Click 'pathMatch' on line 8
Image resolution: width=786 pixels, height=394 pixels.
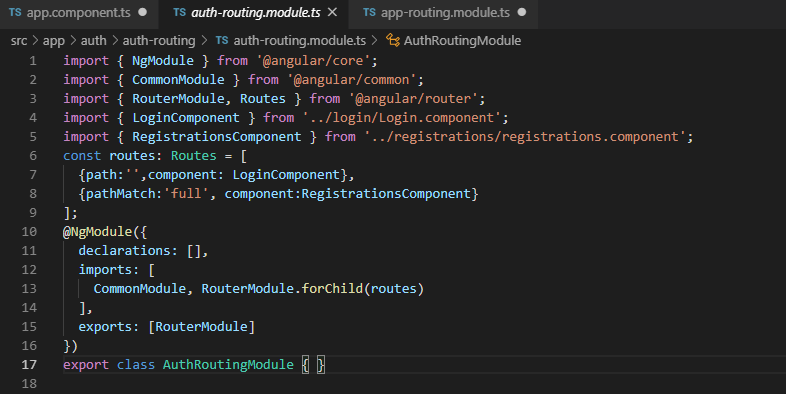(x=120, y=194)
